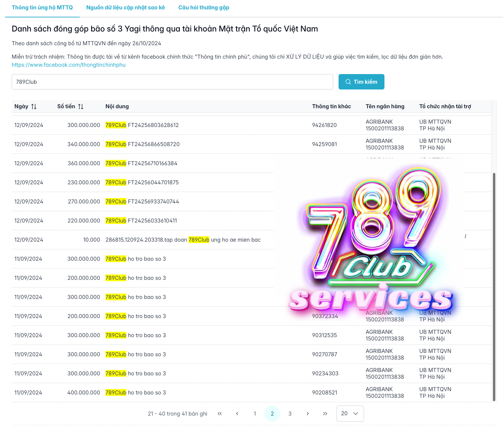
Task: Click reference number 90234303
Action: pos(325,373)
